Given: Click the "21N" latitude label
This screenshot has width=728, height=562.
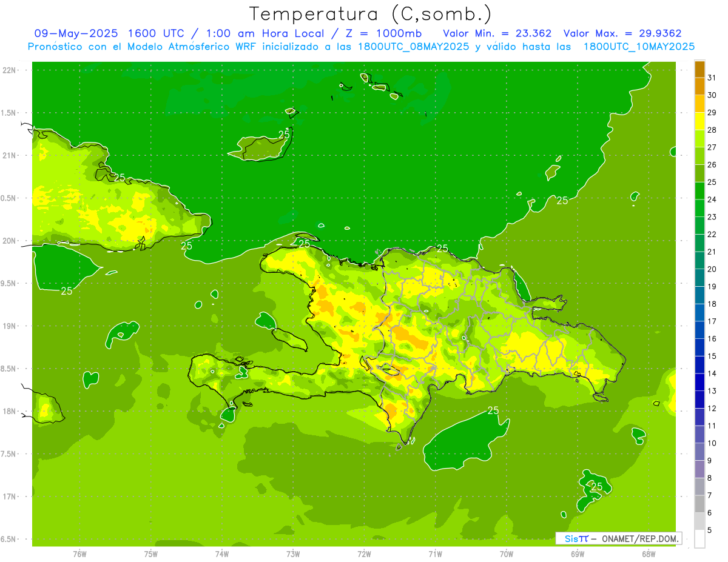Looking at the screenshot, I should pyautogui.click(x=10, y=155).
